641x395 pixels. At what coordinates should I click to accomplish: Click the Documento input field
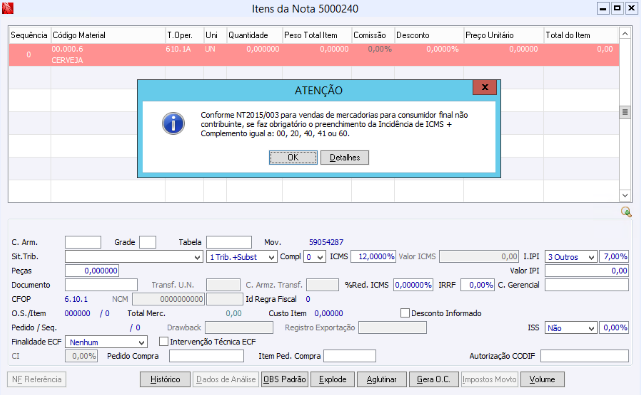point(101,285)
